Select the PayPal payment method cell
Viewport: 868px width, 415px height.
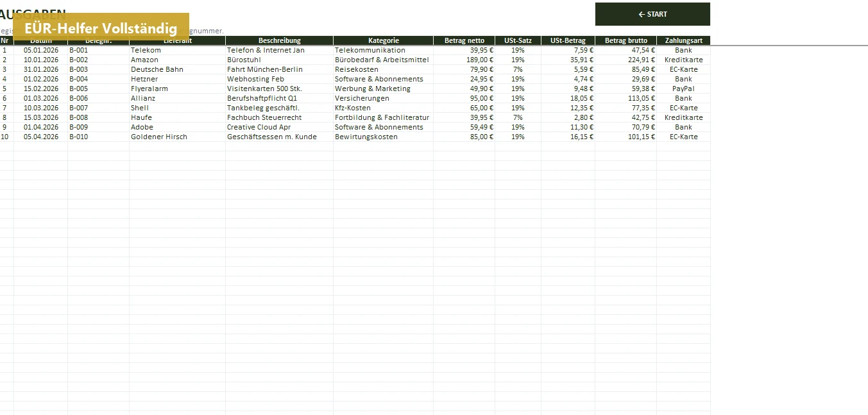(x=683, y=89)
